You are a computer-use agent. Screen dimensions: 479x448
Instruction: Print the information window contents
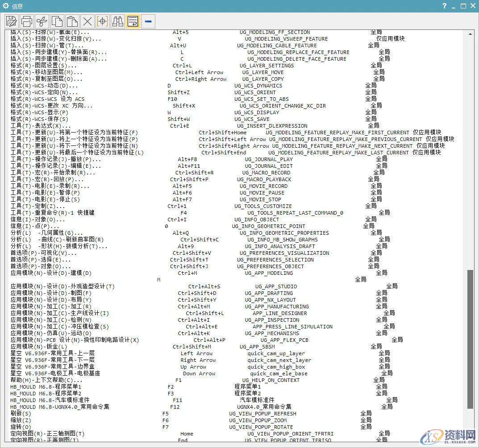[x=27, y=21]
